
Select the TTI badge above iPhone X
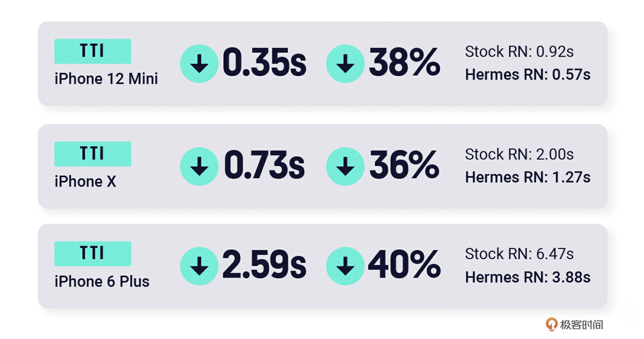[x=93, y=154]
